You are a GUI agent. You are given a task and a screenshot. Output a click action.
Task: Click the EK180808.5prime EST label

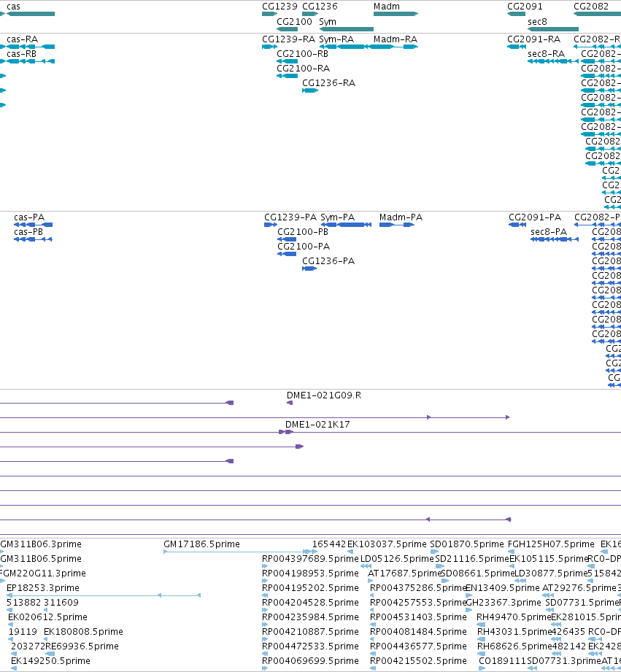tap(83, 632)
